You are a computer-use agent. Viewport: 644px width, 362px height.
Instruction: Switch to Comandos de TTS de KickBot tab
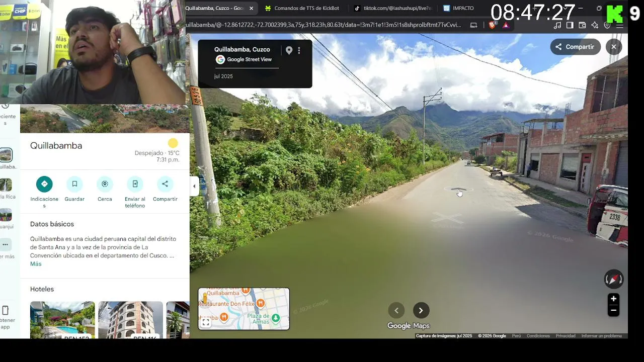pos(302,8)
